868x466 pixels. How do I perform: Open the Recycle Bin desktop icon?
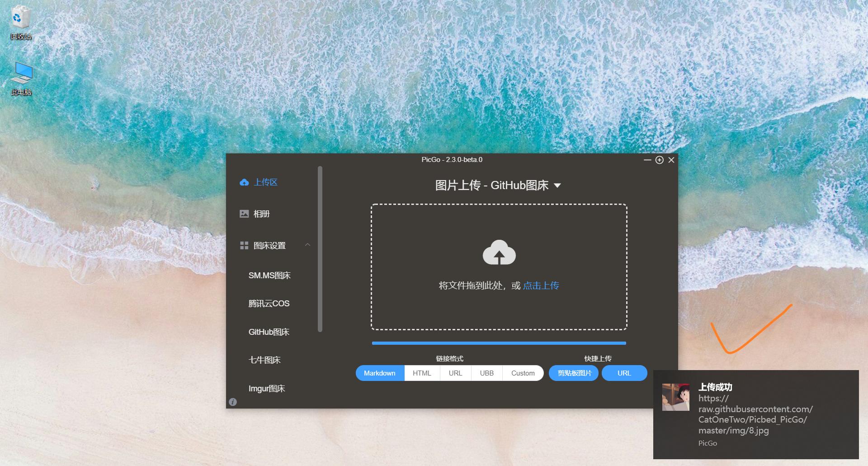[x=21, y=23]
